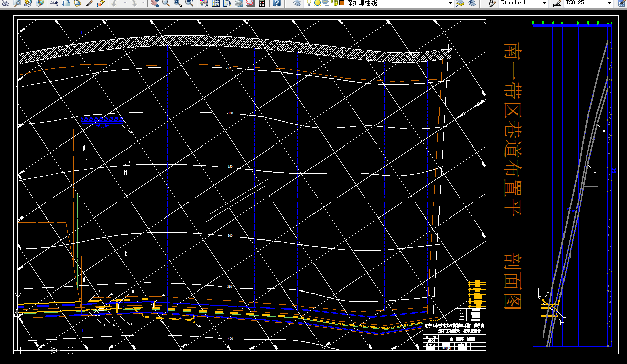The width and height of the screenshot is (627, 364).
Task: Click the Publish icon
Action: (x=28, y=3)
